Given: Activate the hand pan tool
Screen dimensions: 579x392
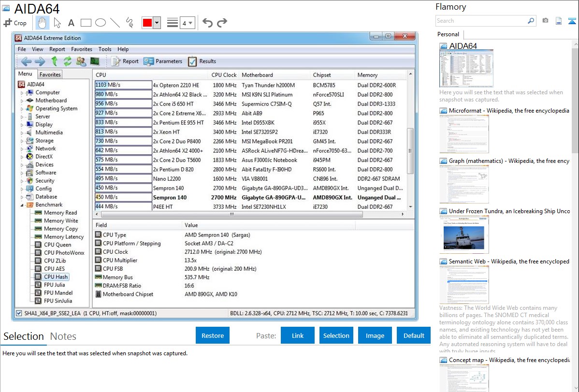Looking at the screenshot, I should click(42, 23).
